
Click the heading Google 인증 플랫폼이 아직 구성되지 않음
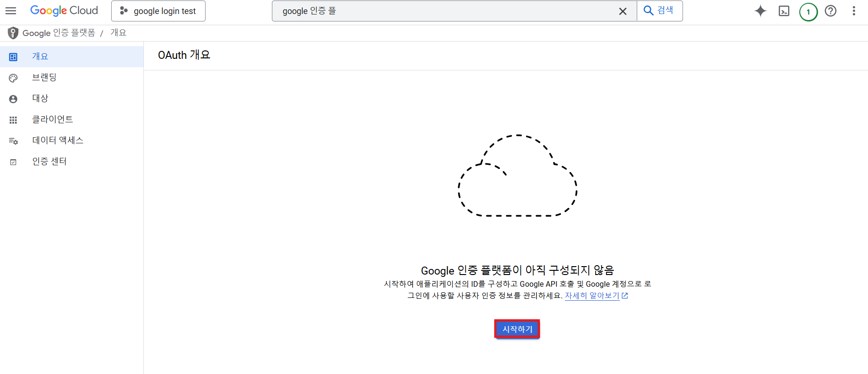click(518, 270)
